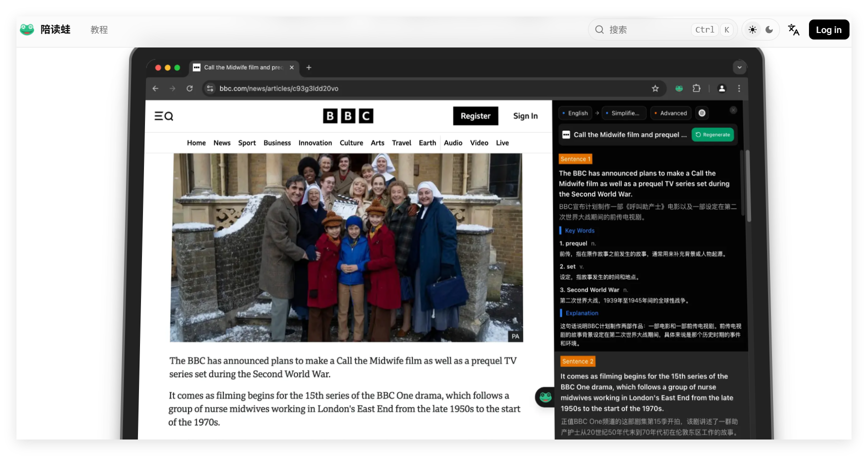Click the BBC logo

tap(348, 116)
